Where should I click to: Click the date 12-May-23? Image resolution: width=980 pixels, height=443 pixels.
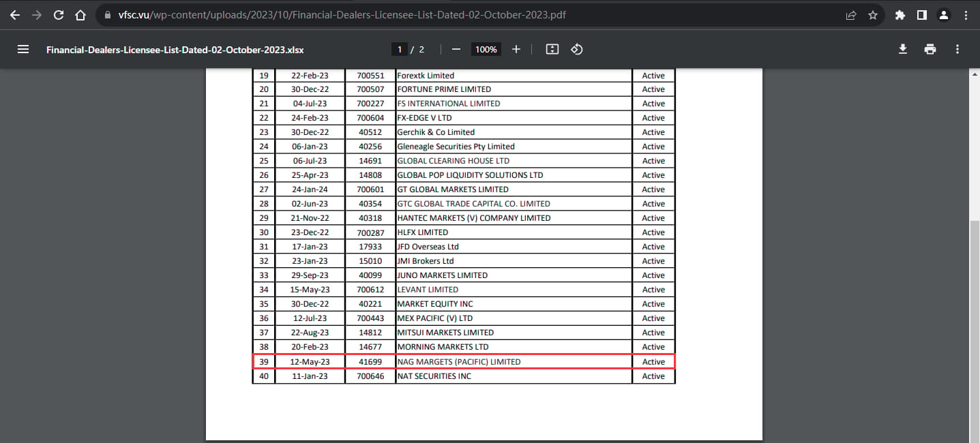(x=310, y=362)
